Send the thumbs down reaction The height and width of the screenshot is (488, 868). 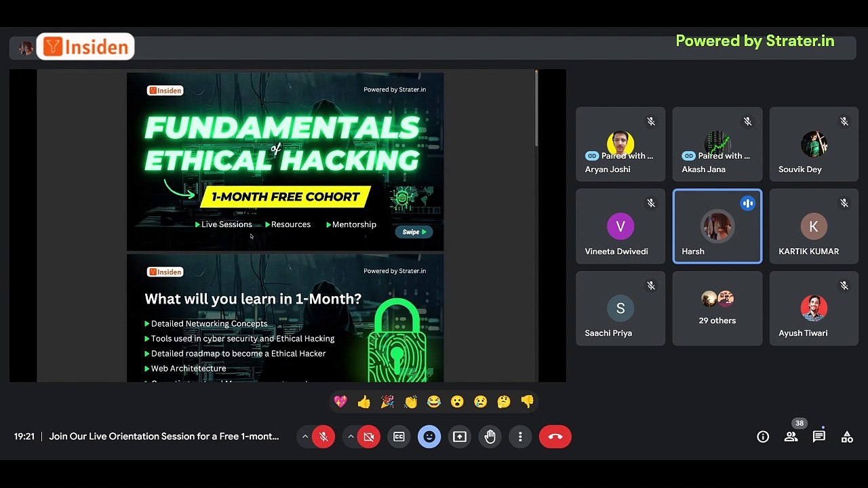click(528, 402)
